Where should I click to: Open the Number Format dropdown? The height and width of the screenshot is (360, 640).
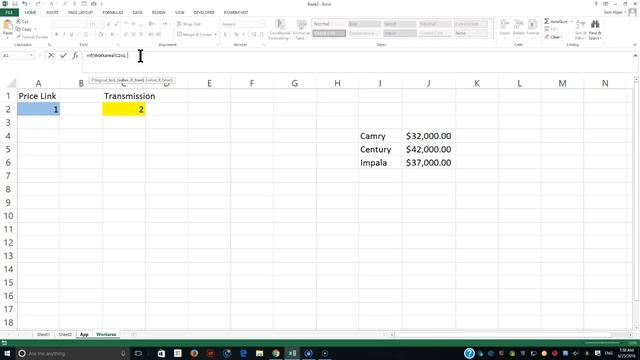[x=262, y=24]
